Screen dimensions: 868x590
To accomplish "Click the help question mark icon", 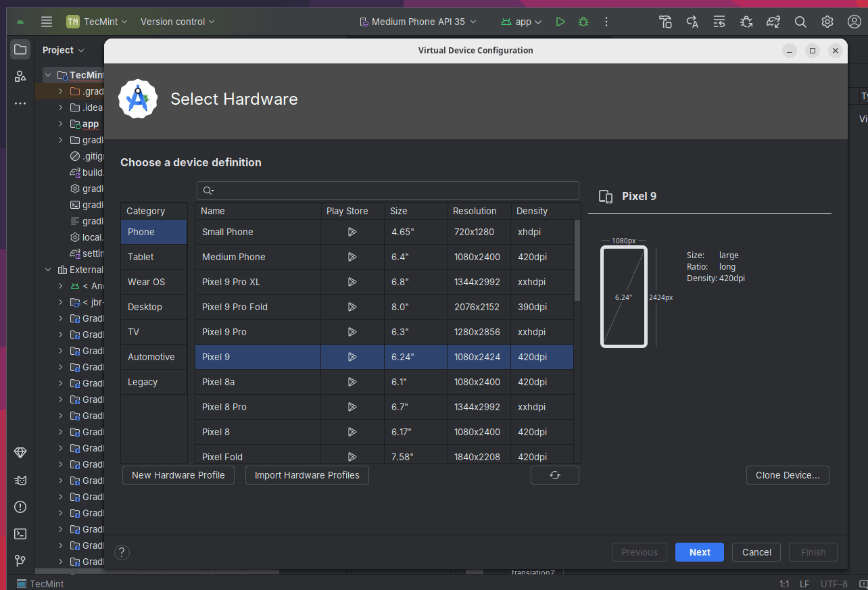I will [x=122, y=552].
